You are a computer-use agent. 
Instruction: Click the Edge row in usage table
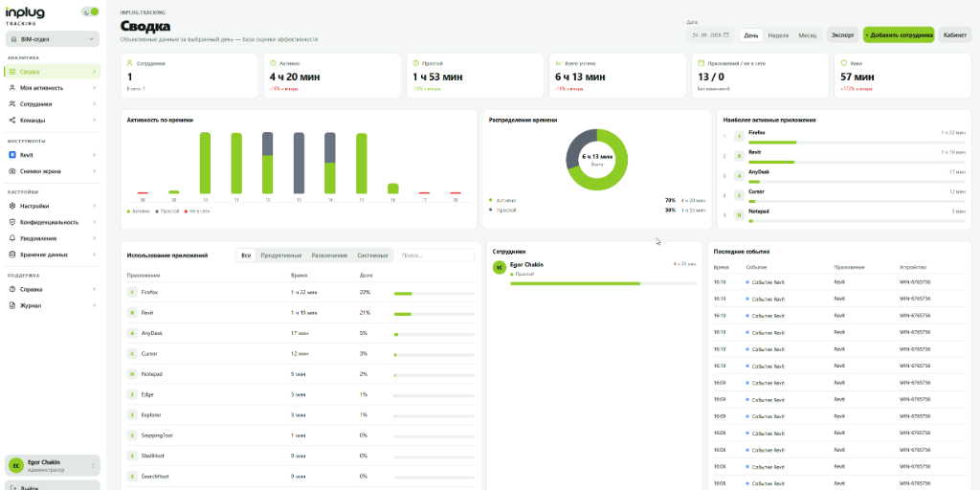point(301,394)
